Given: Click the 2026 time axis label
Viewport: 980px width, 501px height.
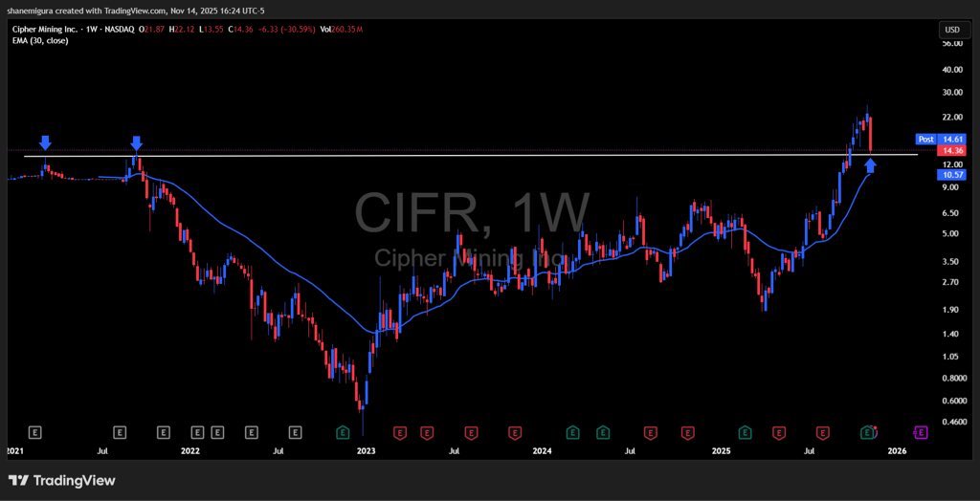Looking at the screenshot, I should click(x=898, y=450).
